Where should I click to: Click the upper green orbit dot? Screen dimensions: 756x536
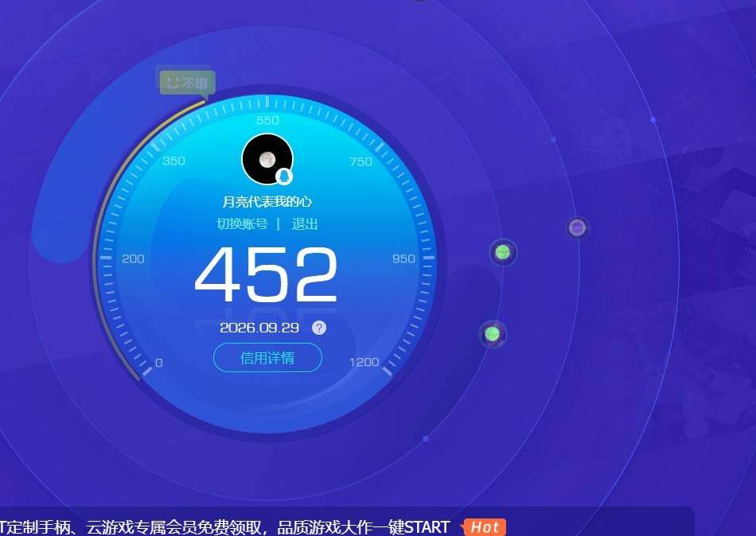tap(503, 251)
